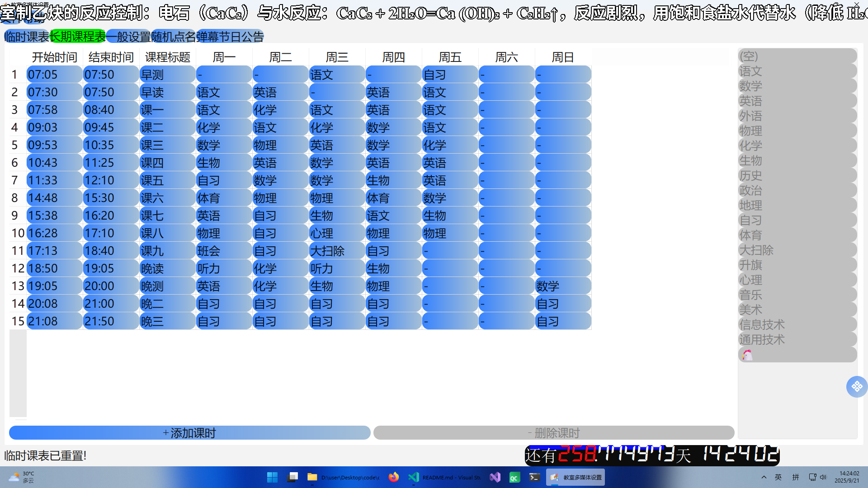Open Qt Creator from the taskbar

tap(514, 477)
